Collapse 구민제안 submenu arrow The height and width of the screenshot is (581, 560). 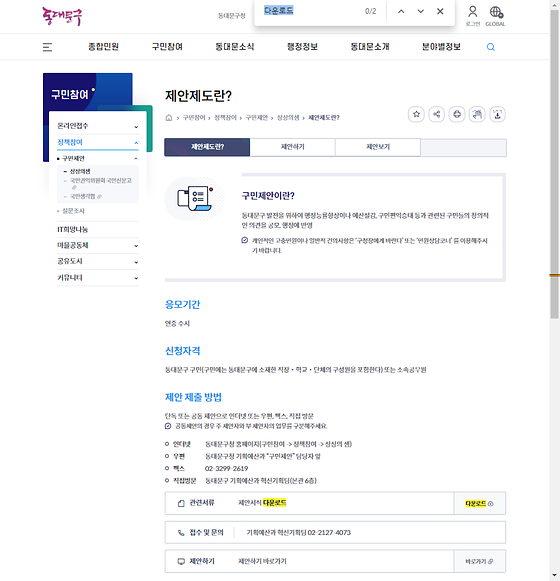pos(136,159)
